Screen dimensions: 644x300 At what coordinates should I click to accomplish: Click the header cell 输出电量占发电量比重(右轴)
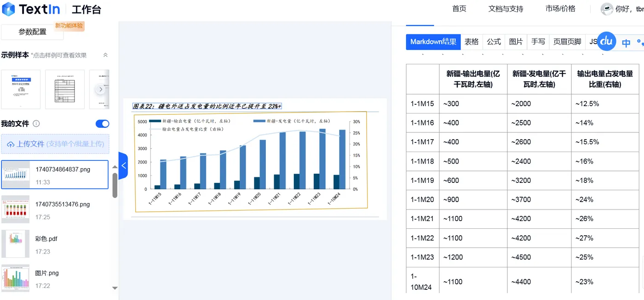pos(605,79)
